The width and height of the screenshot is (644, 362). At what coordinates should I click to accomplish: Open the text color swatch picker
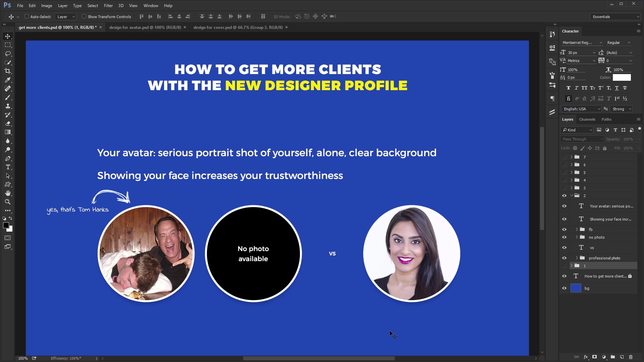(x=622, y=77)
